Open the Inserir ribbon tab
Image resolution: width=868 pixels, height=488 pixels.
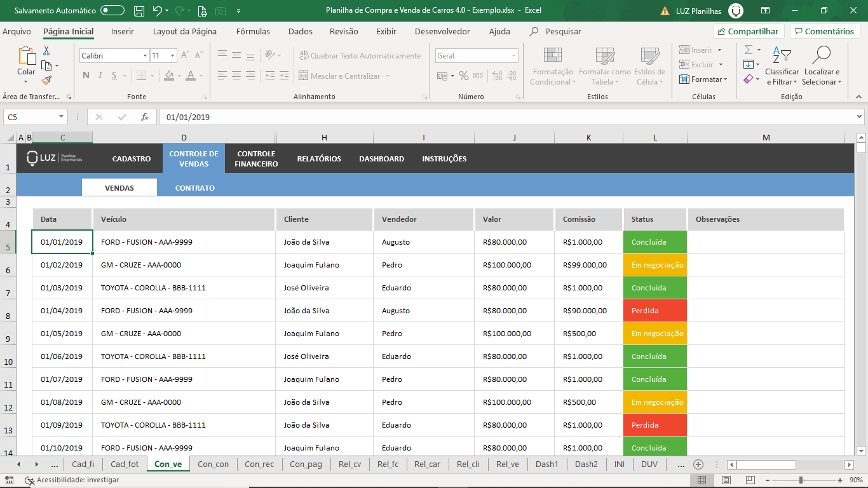point(122,31)
